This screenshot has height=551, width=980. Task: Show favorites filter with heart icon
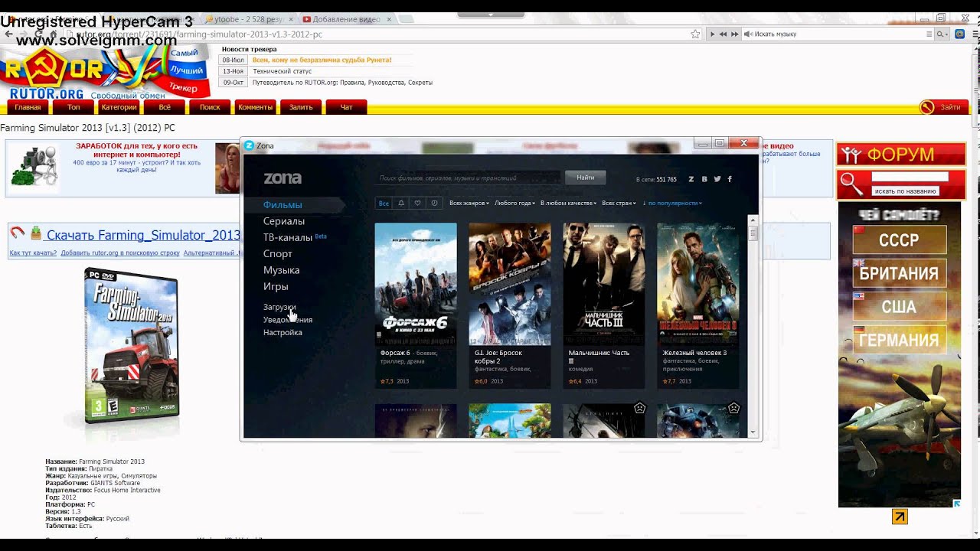(417, 203)
